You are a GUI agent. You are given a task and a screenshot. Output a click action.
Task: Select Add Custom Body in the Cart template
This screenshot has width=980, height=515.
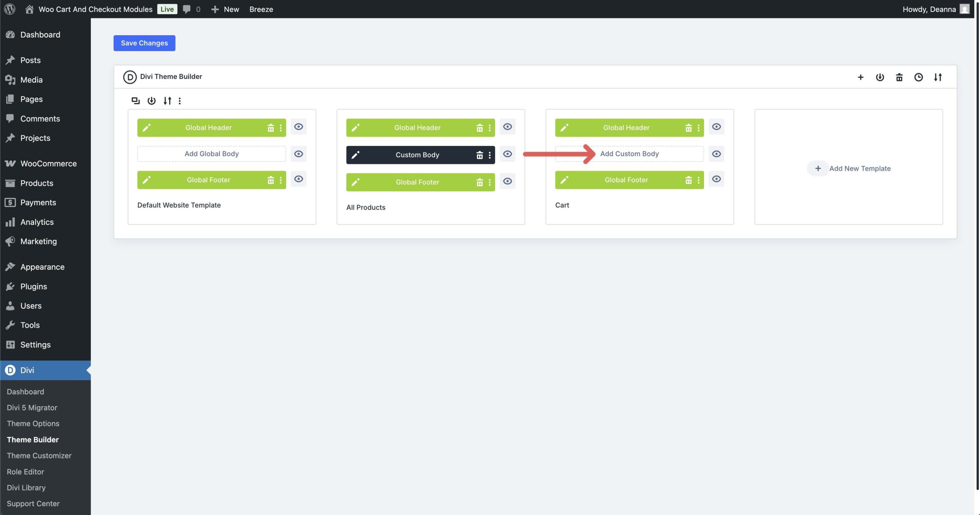point(629,154)
